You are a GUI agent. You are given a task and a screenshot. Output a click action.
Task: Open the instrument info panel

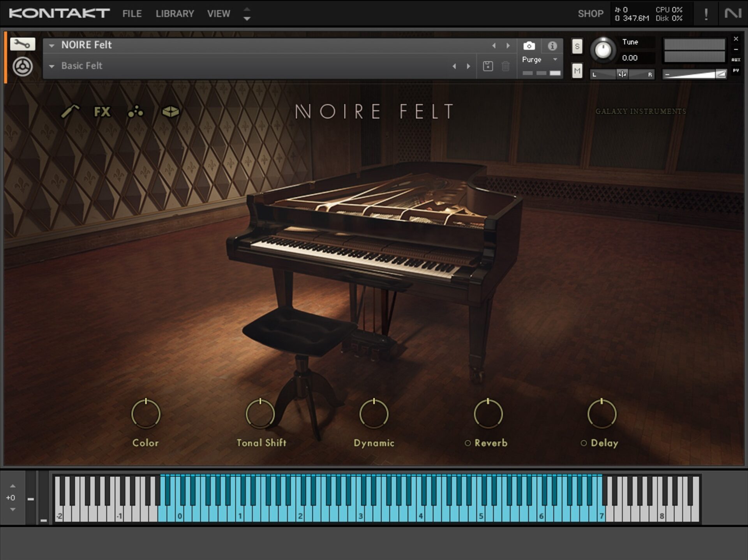pos(552,46)
